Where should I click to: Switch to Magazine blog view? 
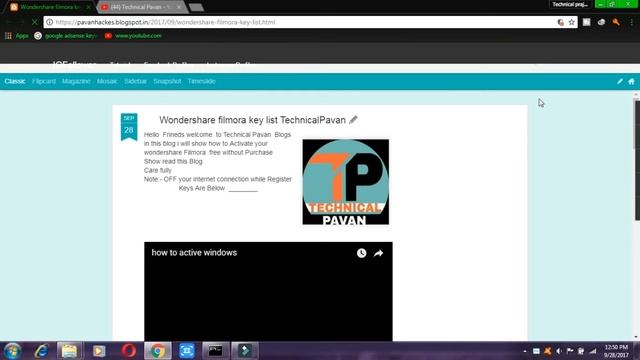coord(76,81)
